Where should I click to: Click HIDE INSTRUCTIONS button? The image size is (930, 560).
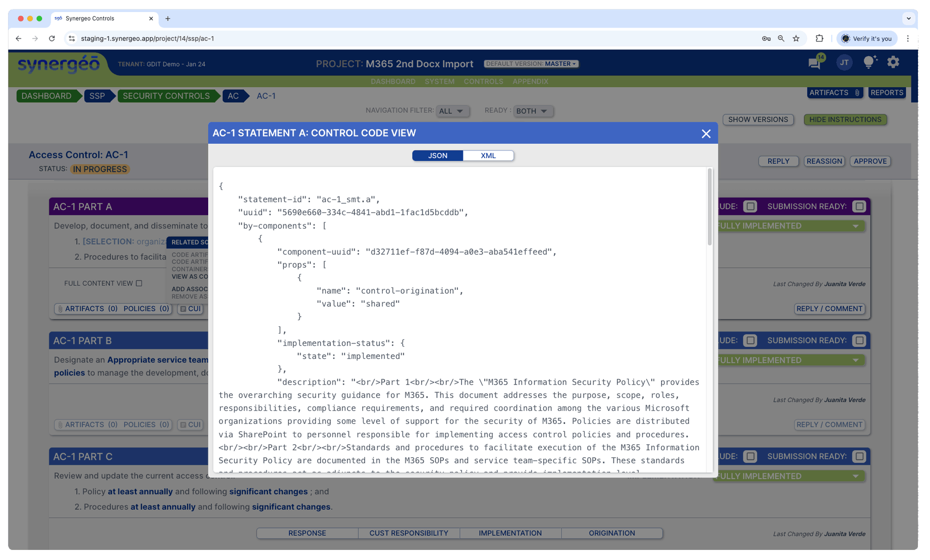point(845,119)
